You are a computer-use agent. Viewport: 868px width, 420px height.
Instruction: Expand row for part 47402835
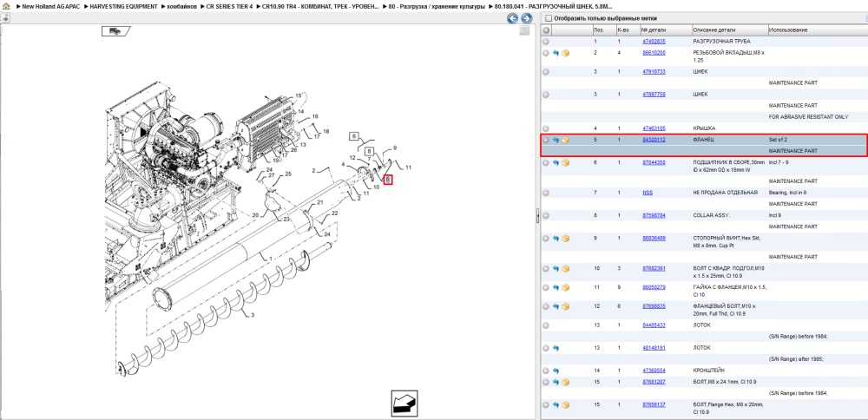[x=546, y=42]
